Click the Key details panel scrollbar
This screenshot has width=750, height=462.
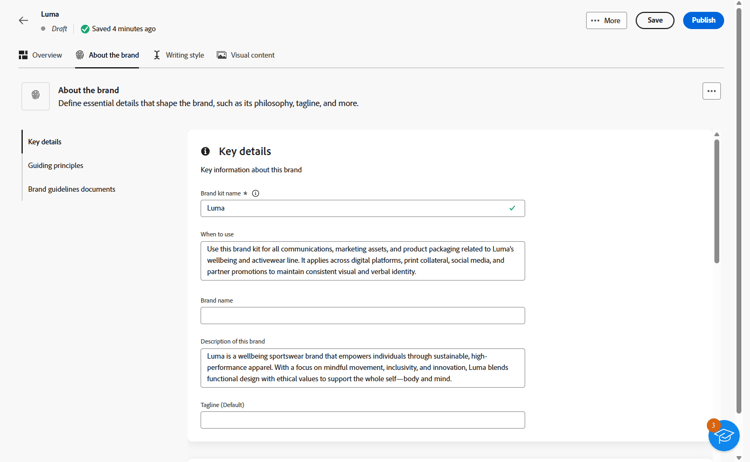click(x=716, y=200)
